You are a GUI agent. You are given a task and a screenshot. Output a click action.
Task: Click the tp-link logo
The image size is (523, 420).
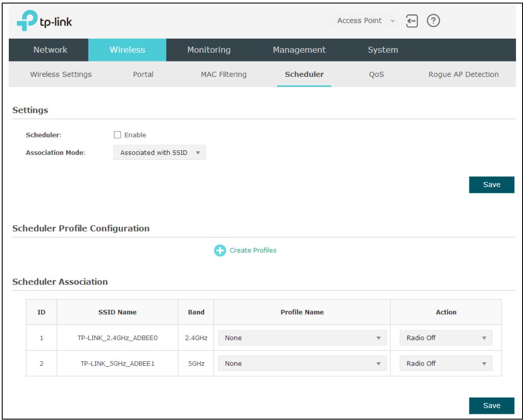(44, 21)
